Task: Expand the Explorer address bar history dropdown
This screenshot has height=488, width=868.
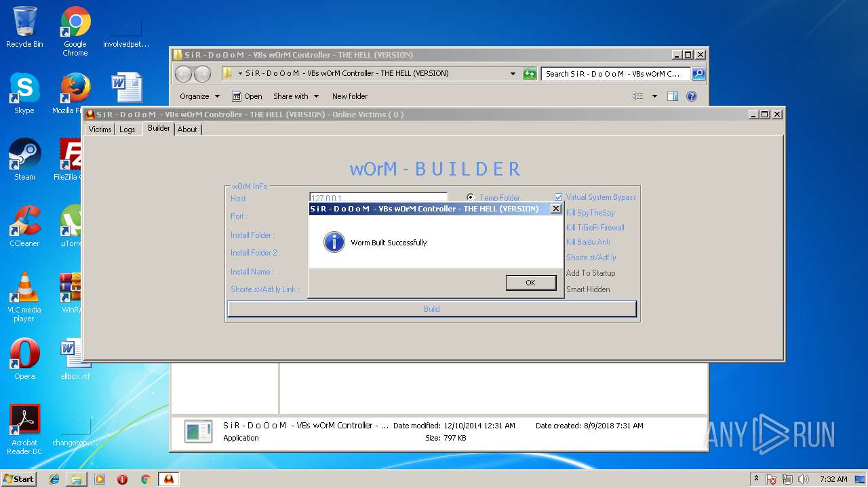Action: click(513, 73)
